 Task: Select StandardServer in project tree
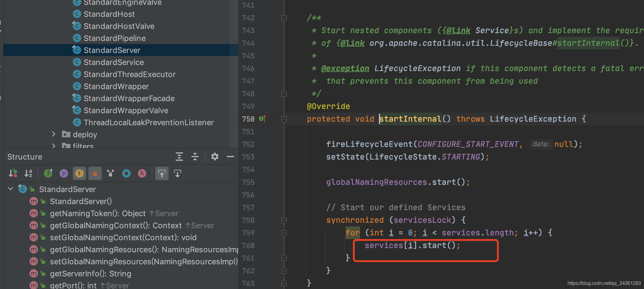tap(112, 50)
